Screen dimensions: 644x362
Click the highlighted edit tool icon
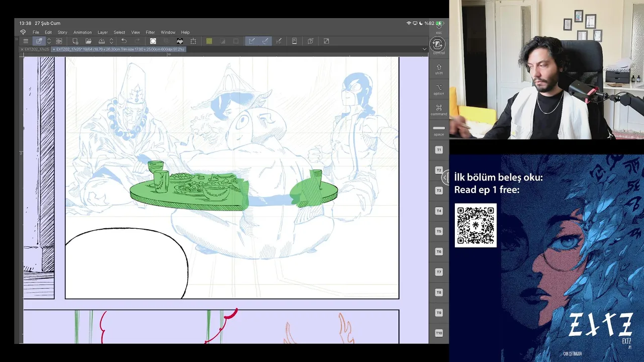pos(39,41)
